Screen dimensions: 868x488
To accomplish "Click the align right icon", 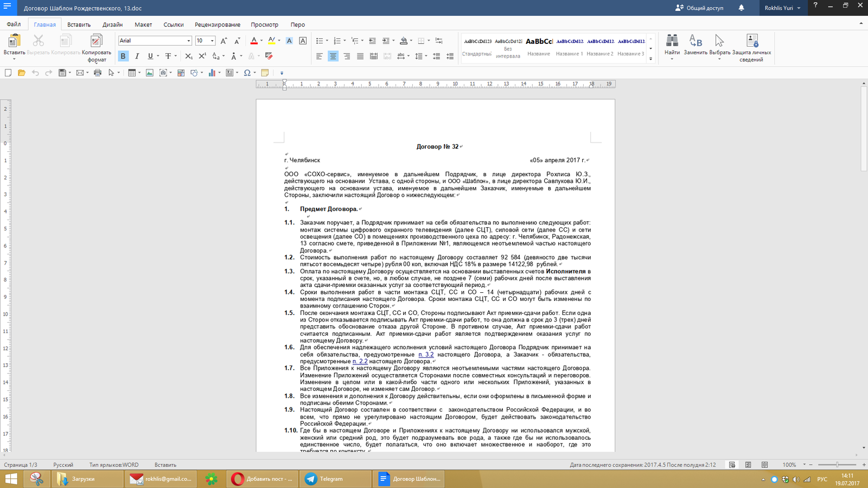I will (347, 56).
